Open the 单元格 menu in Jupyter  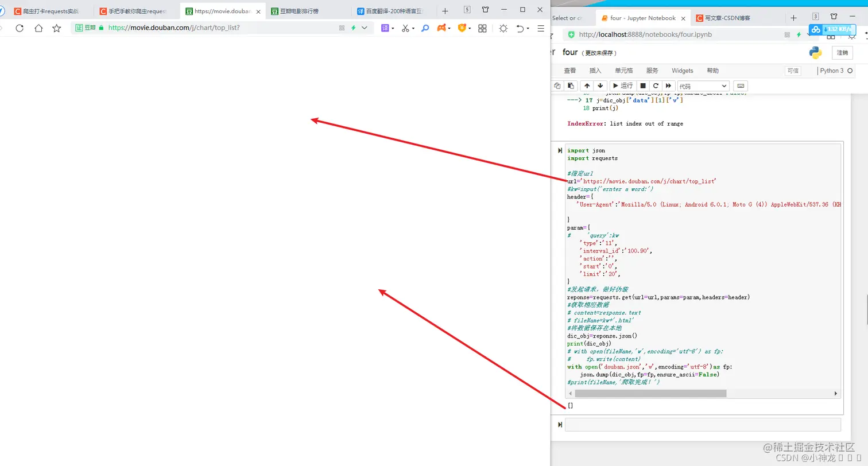pyautogui.click(x=623, y=71)
